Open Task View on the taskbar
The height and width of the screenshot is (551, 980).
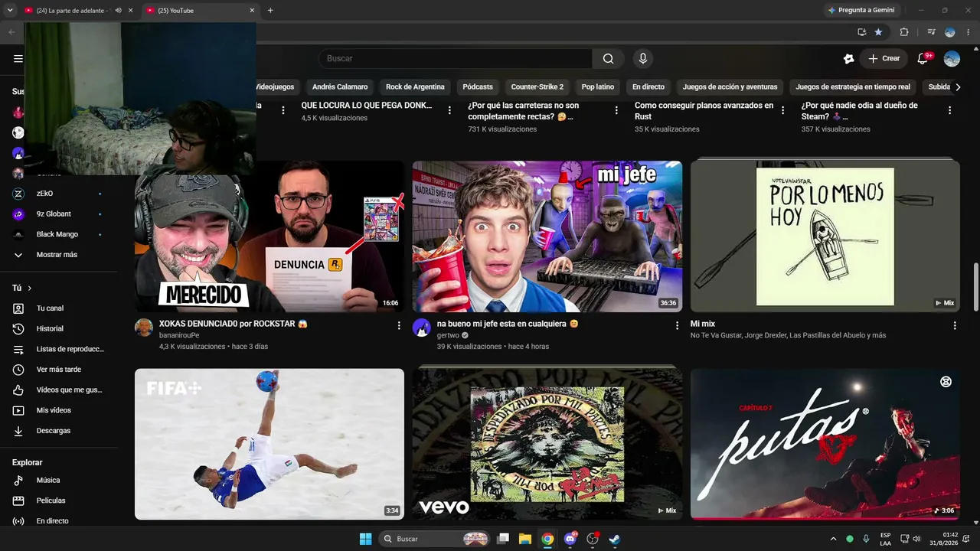pos(503,539)
